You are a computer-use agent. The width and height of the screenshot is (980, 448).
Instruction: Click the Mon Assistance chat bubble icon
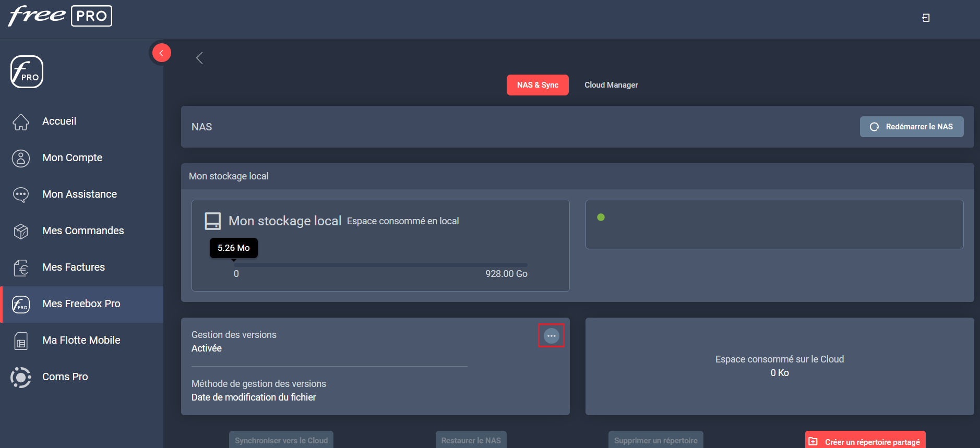pyautogui.click(x=21, y=195)
